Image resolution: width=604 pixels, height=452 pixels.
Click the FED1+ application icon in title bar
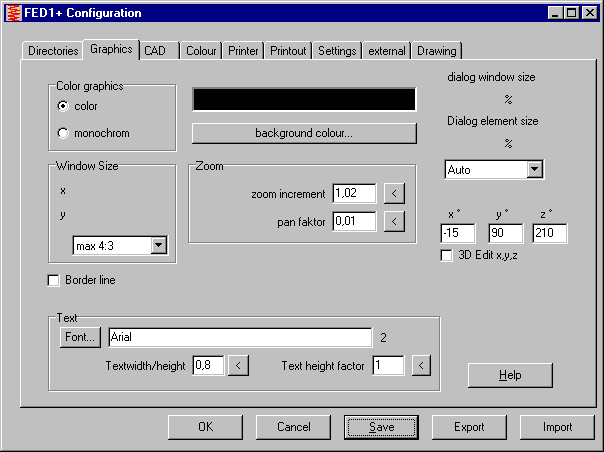[13, 13]
